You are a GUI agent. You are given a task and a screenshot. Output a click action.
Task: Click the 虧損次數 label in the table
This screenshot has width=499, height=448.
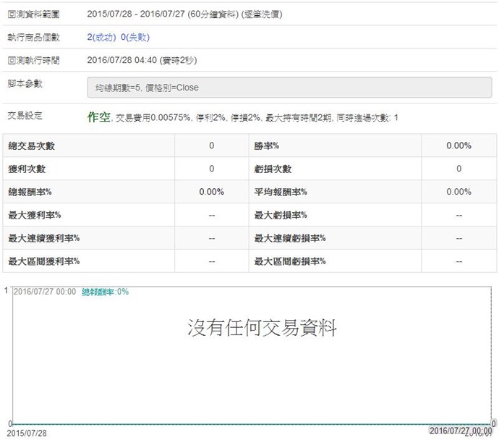tap(273, 169)
